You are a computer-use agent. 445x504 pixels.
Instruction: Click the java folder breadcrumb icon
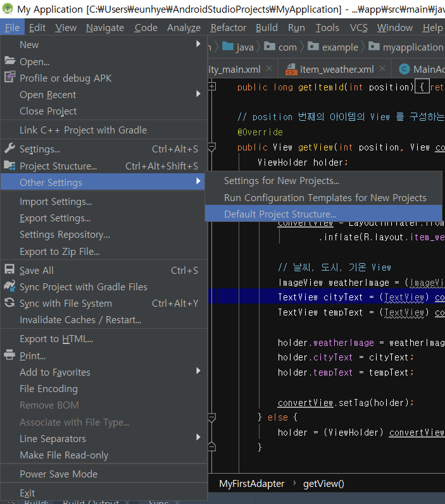228,46
